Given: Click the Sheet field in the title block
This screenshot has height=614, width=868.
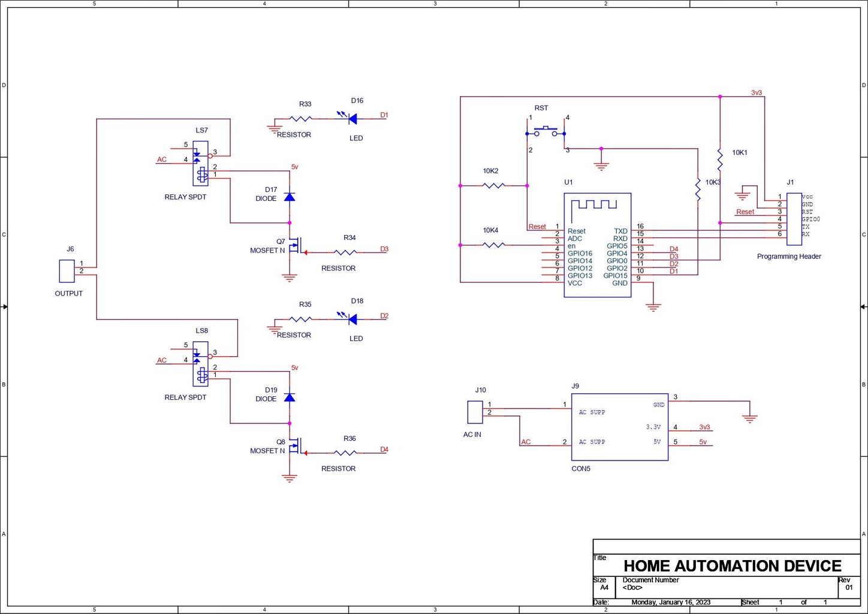Looking at the screenshot, I should (751, 602).
